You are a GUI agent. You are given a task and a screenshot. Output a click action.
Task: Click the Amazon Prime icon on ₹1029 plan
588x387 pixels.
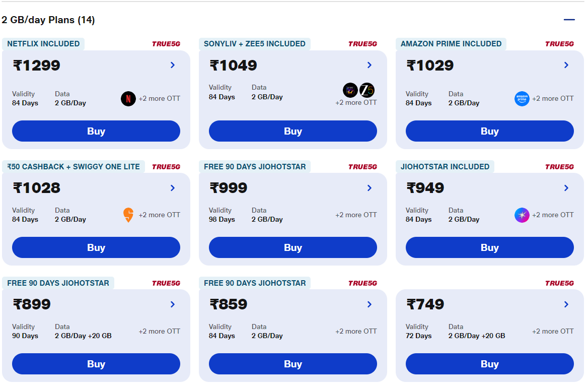coord(522,99)
